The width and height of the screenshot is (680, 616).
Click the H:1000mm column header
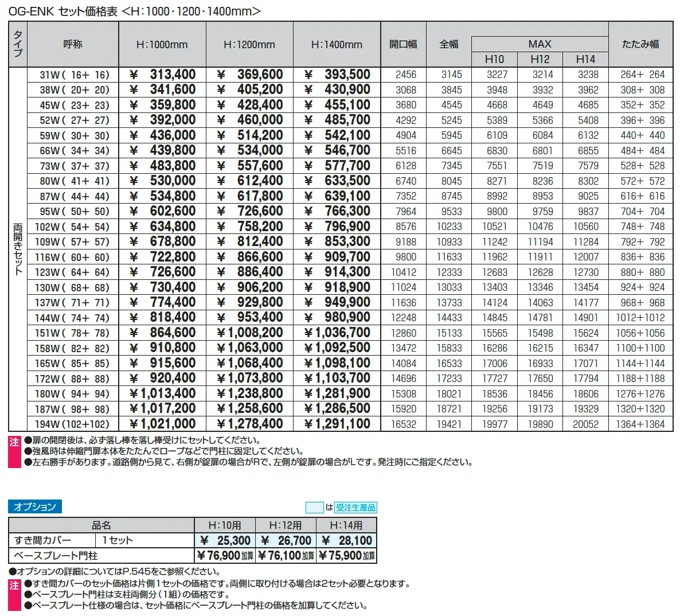click(162, 44)
